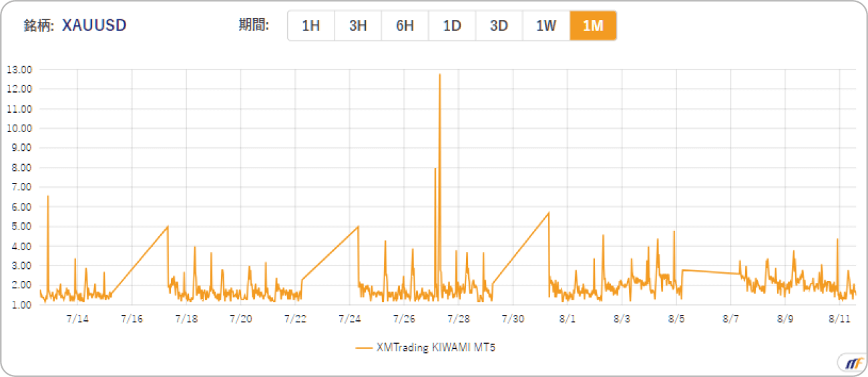
Task: Click the 7/30 date label
Action: coord(513,318)
